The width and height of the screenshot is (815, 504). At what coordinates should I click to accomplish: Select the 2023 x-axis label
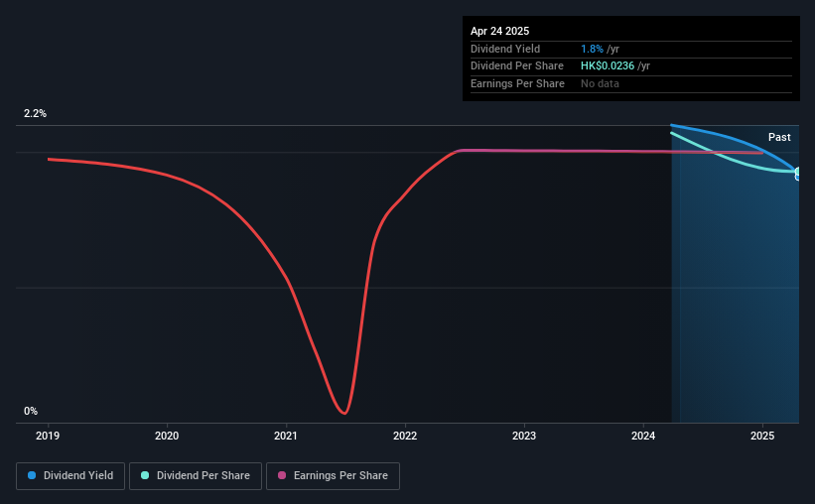tap(524, 436)
